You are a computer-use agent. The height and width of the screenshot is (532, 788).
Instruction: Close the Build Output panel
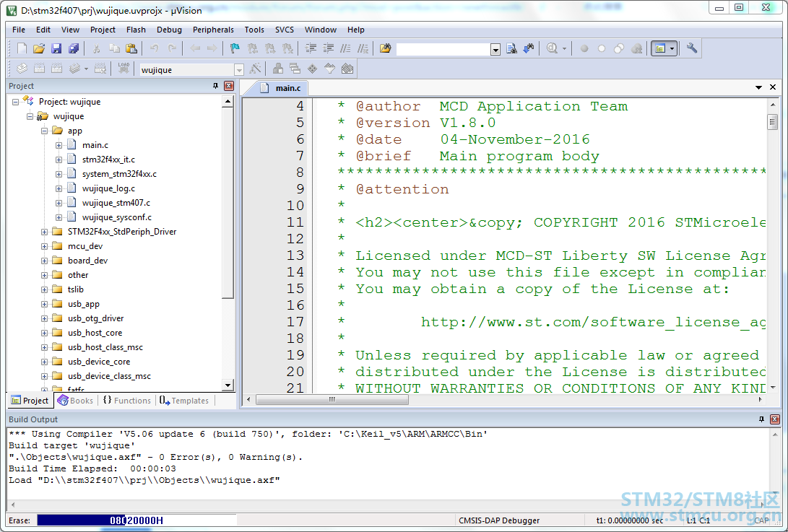[x=775, y=419]
